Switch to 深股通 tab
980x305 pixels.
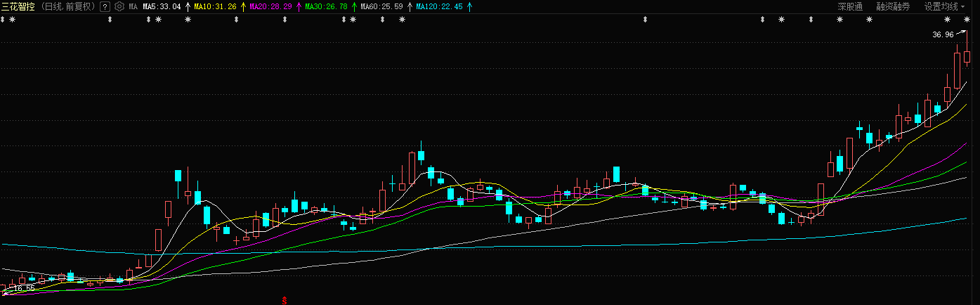point(850,6)
